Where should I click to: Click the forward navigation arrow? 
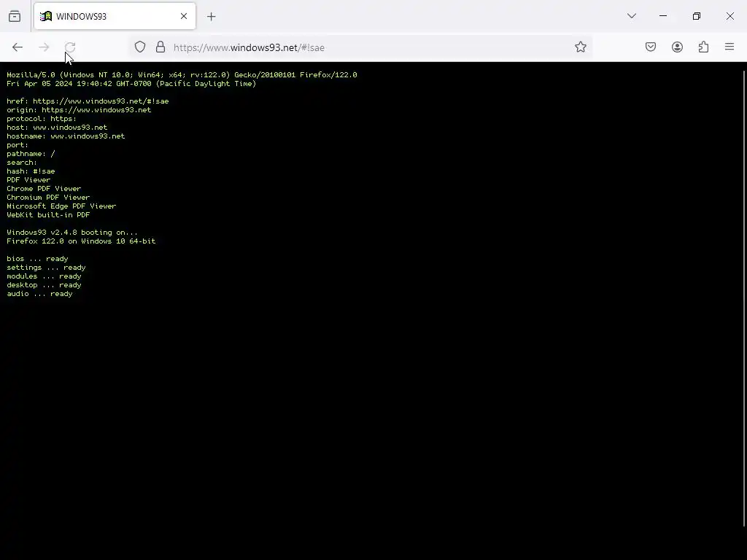pos(44,47)
